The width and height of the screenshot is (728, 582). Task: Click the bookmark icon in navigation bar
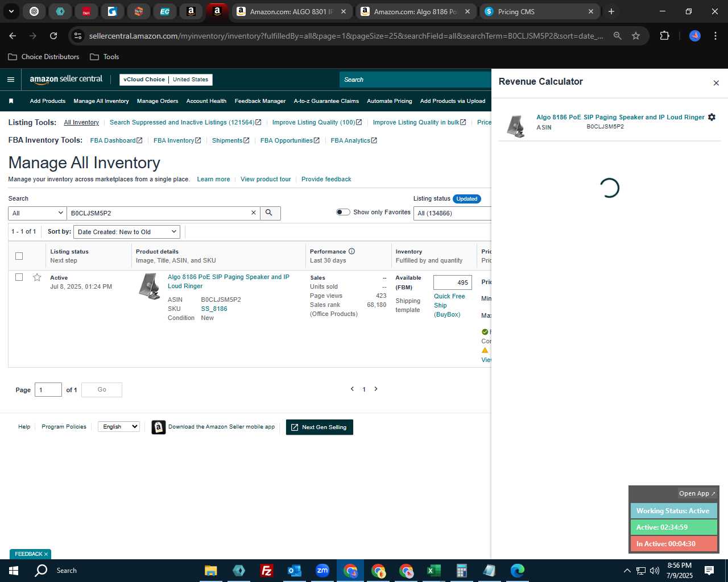[11, 101]
